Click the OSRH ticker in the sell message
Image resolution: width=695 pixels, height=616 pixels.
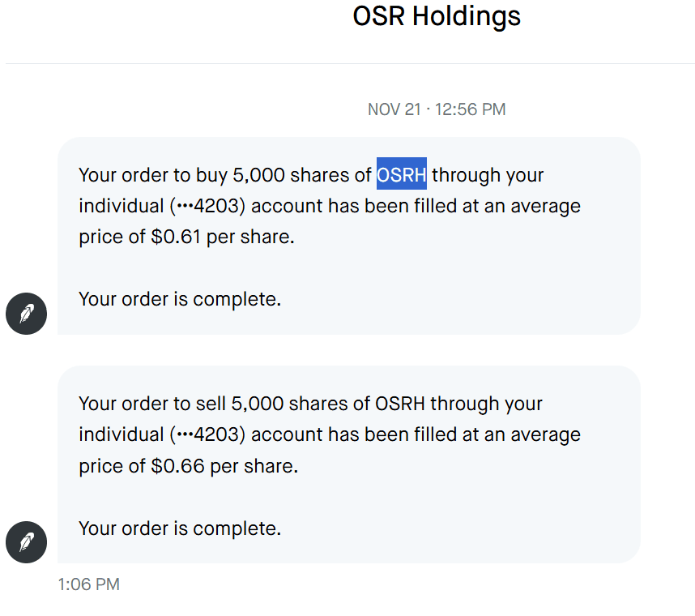[402, 404]
